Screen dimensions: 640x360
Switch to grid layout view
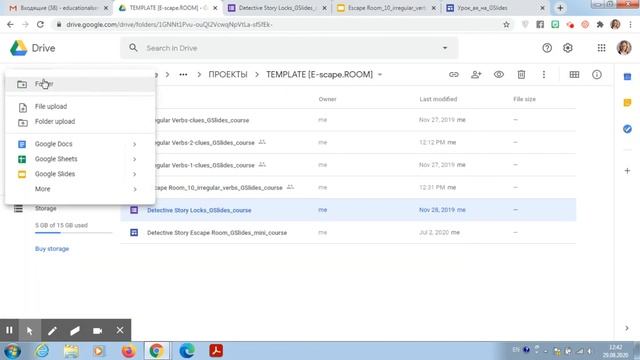pyautogui.click(x=574, y=75)
